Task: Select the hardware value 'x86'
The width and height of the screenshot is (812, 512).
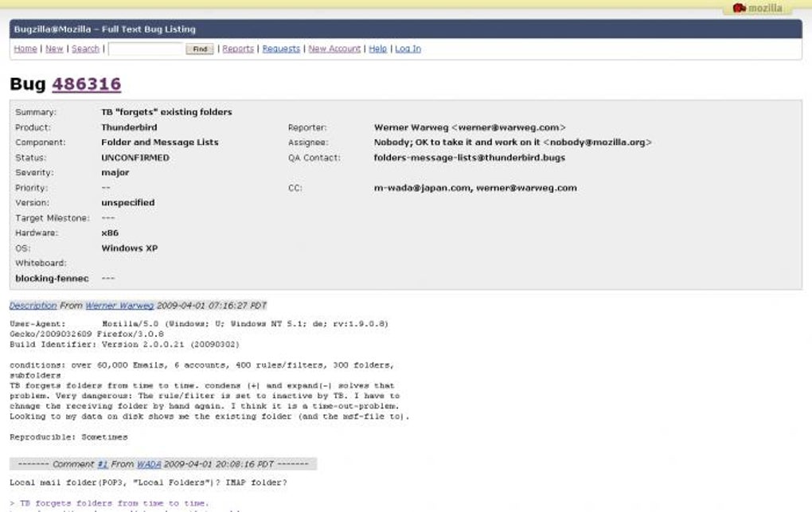Action: (110, 233)
